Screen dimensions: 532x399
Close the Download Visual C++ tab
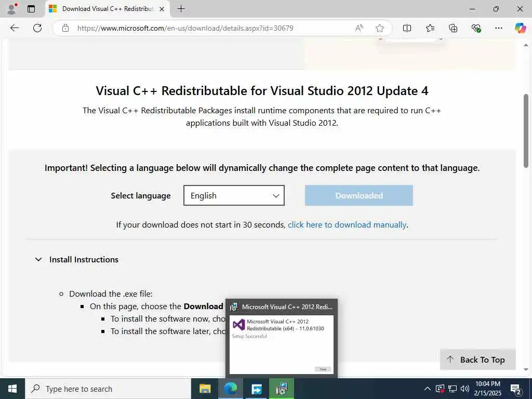(162, 9)
